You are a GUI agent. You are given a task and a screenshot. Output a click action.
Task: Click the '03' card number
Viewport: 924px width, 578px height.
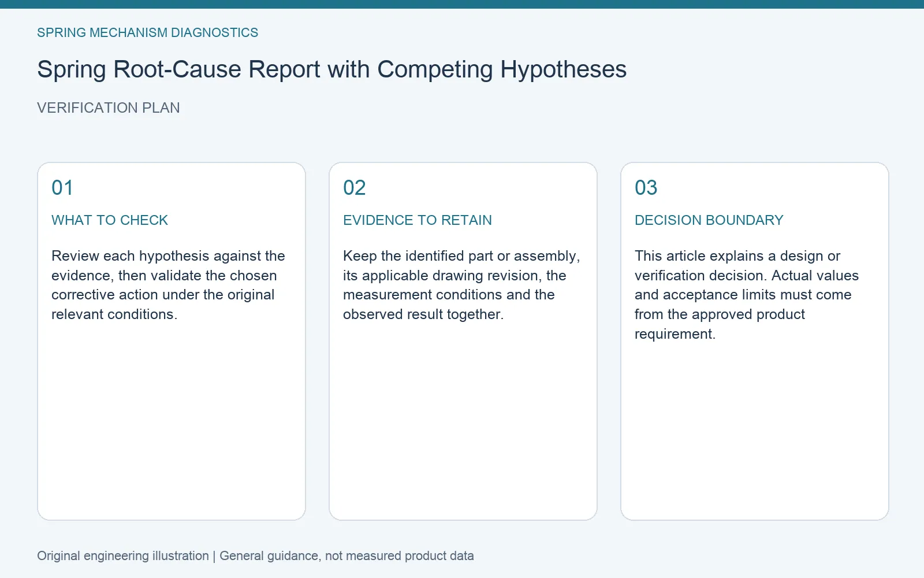(x=646, y=188)
